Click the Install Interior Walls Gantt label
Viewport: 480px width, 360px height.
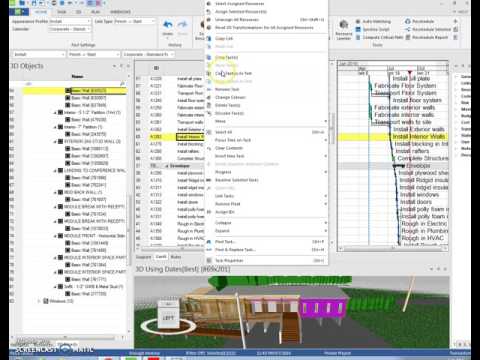(419, 137)
